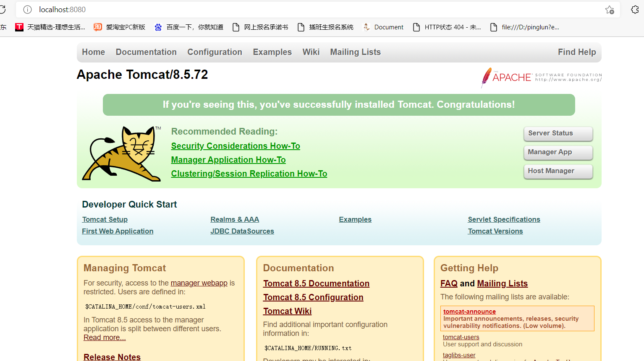Open Mailing Lists link in Getting Help
Screen dimensions: 644x361
point(502,283)
